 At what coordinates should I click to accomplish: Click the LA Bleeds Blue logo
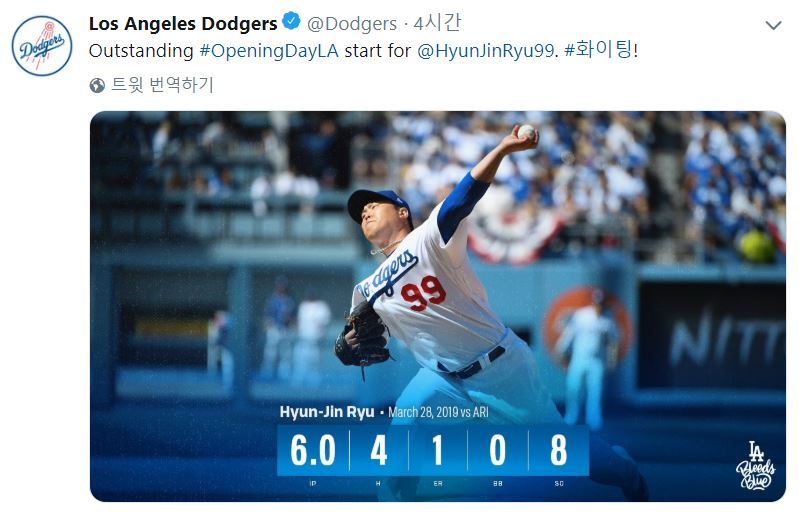[x=755, y=466]
